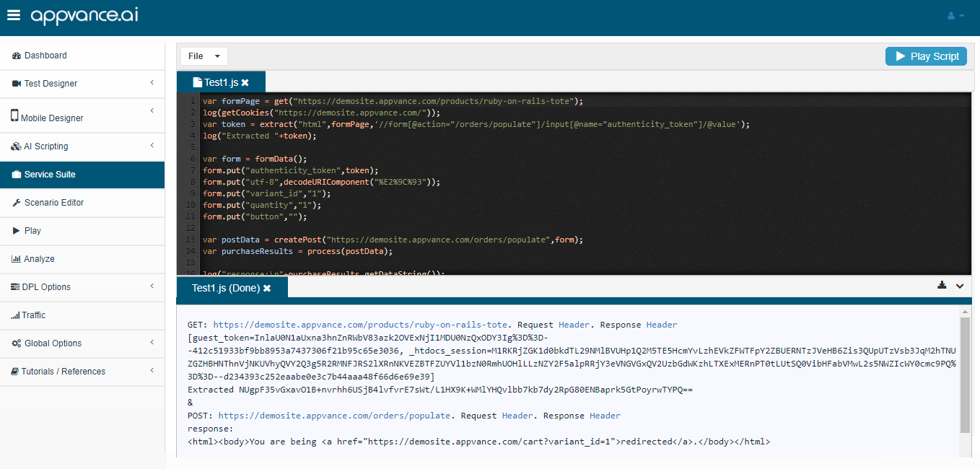
Task: Click the file icon on Test1.js tab
Action: pos(197,82)
